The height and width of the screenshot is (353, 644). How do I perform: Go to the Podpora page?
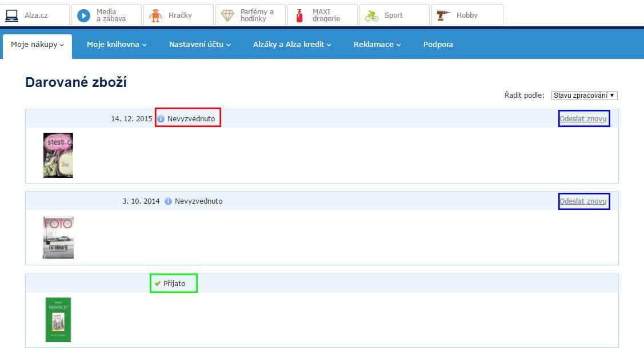pos(438,45)
